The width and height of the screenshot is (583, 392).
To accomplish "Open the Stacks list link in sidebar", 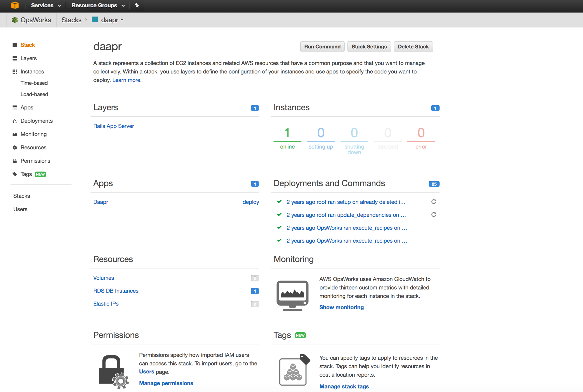I will (x=21, y=196).
